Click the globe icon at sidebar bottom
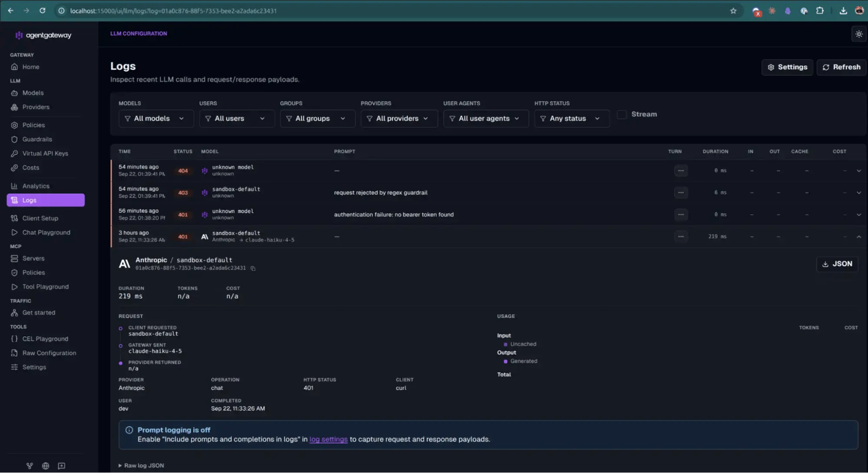The image size is (868, 473). (x=46, y=466)
